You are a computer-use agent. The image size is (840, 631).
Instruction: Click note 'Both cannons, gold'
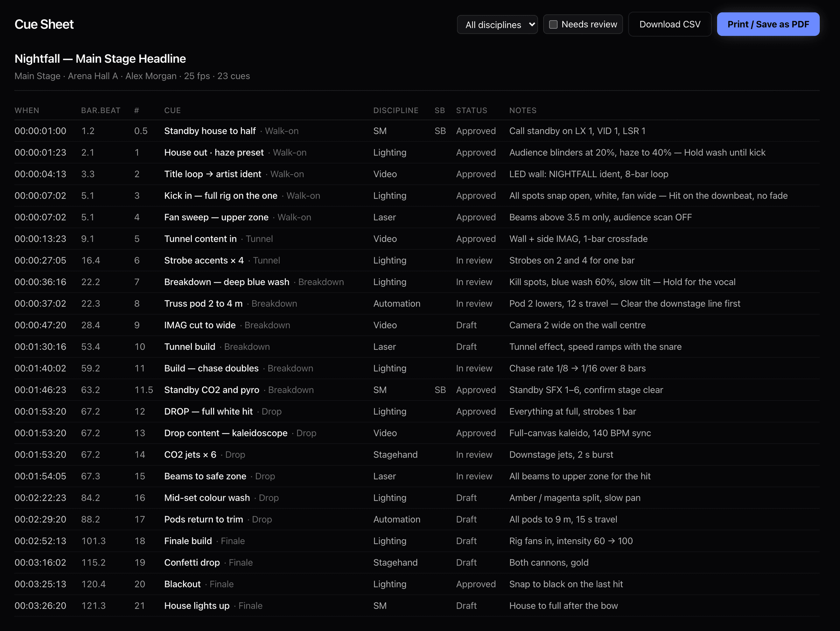(549, 563)
